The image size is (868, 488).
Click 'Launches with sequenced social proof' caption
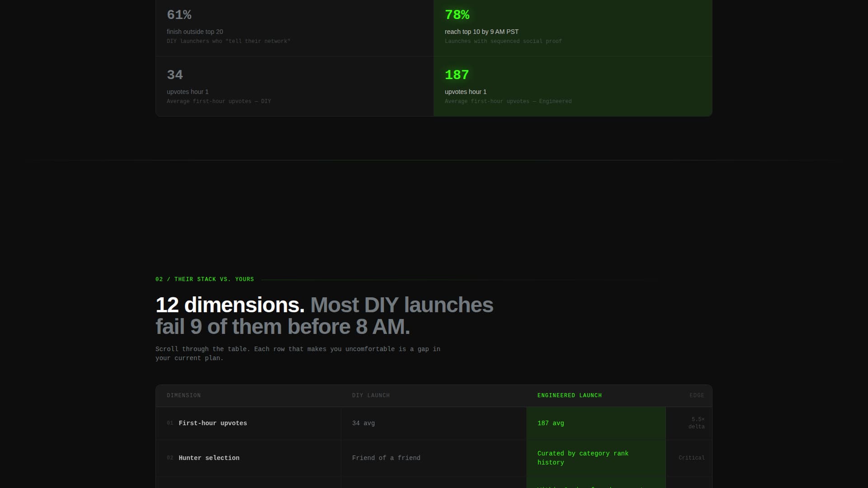coord(503,41)
